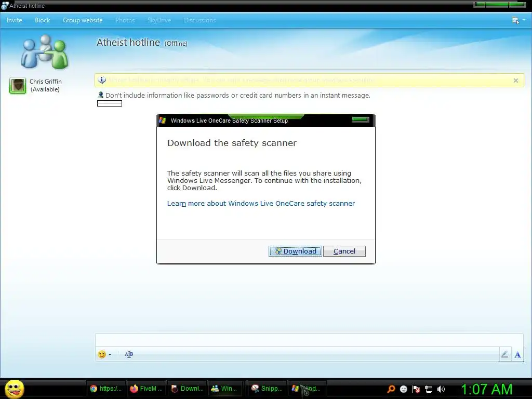
Task: Expand the emoticon dropdown arrow
Action: point(110,354)
